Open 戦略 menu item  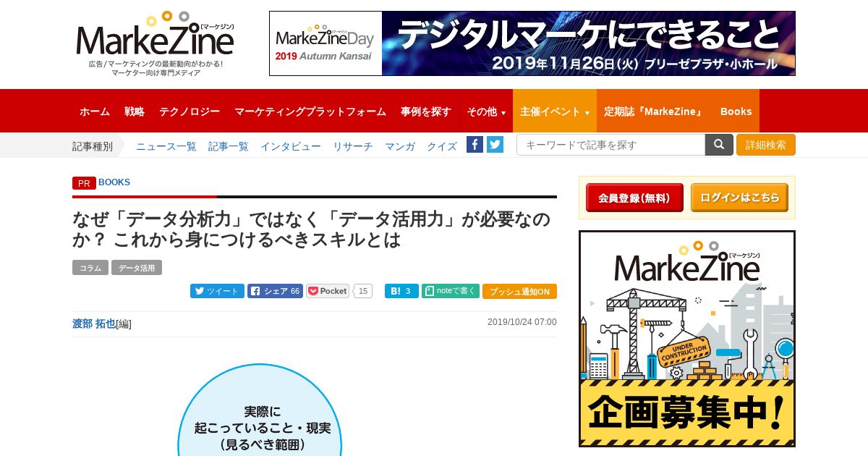(135, 111)
